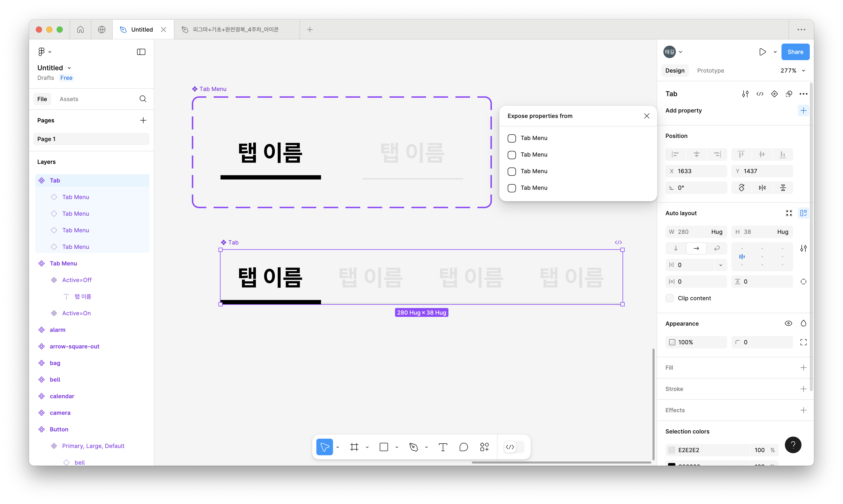This screenshot has height=504, width=843.
Task: Click the search icon in layers panel
Action: click(x=143, y=99)
